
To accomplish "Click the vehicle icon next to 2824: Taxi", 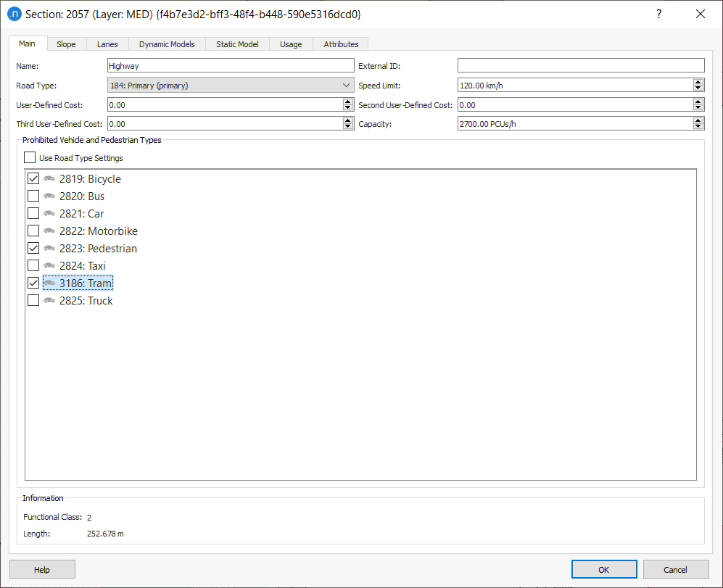I will (49, 265).
